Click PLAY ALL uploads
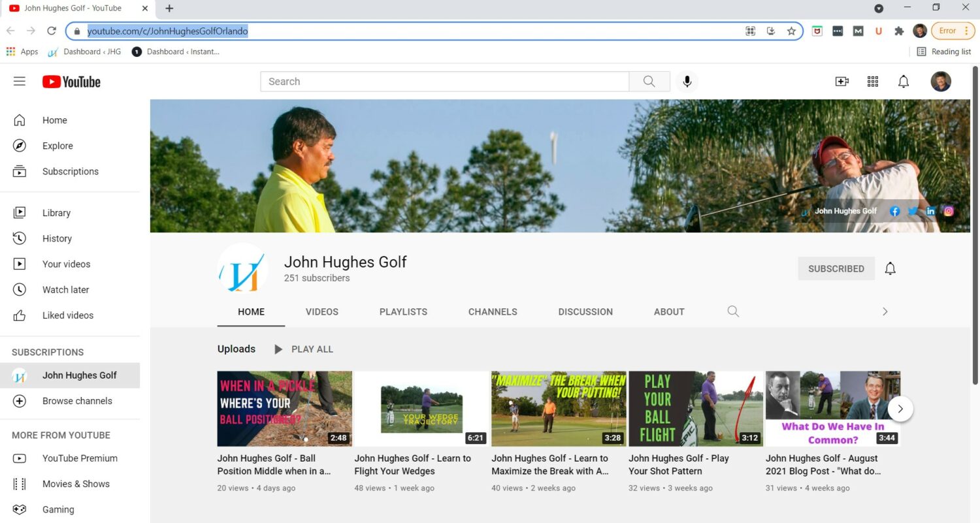Screen dimensions: 980x523 pos(304,349)
